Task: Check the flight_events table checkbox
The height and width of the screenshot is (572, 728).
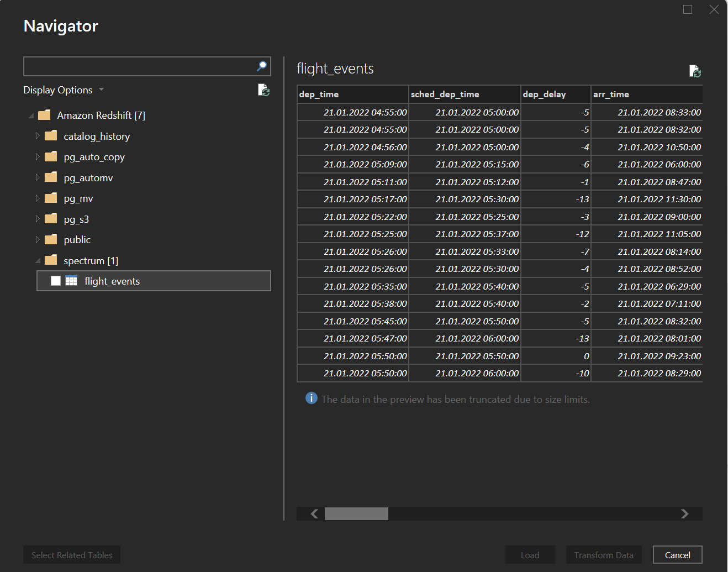Action: pos(56,281)
